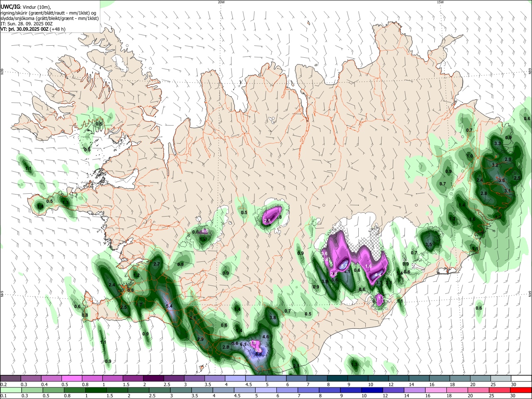Click the 2.7 precipitation value on map
Image resolution: width=532 pixels, height=399 pixels.
[x=157, y=264]
